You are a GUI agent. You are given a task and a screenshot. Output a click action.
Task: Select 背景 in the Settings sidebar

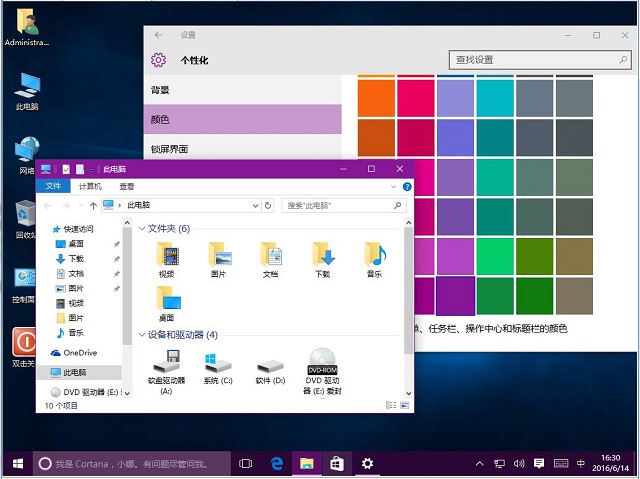tap(161, 90)
